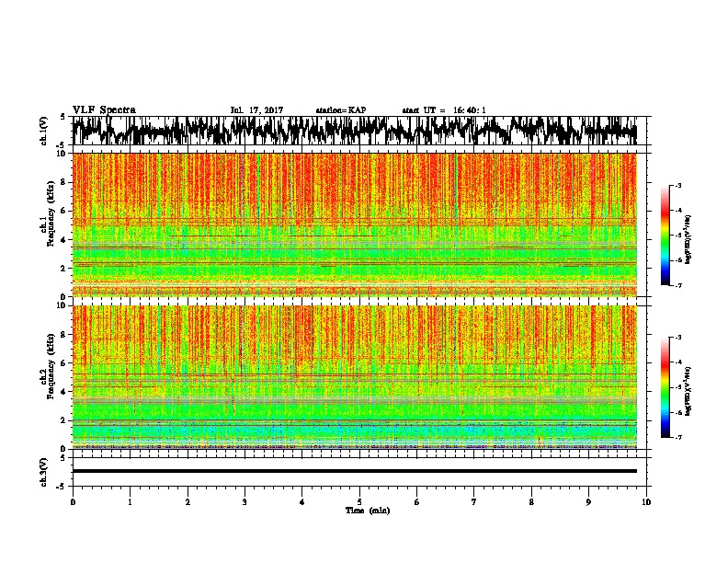The image size is (728, 563).
Task: Select the date text "Jul. 17, 2017"
Action: 256,110
